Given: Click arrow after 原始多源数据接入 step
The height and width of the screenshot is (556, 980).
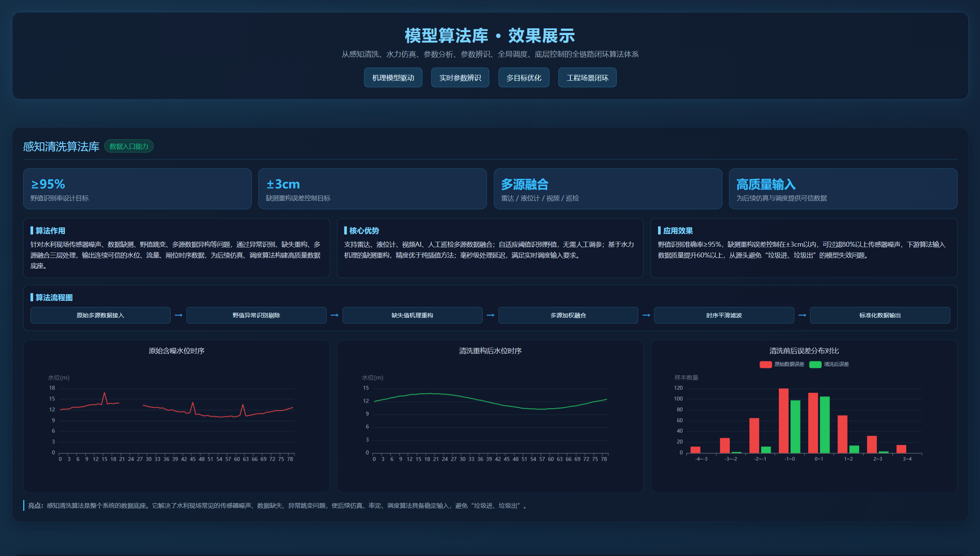Looking at the screenshot, I should (178, 315).
